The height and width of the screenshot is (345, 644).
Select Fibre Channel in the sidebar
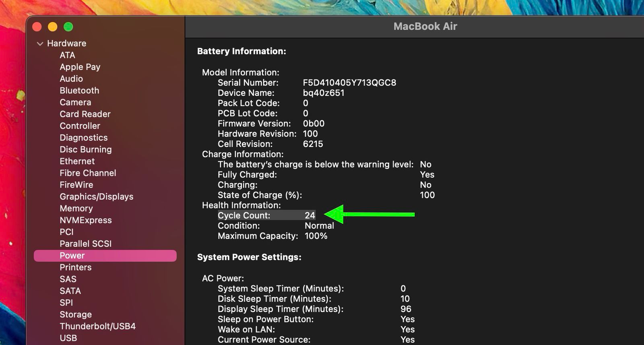88,173
